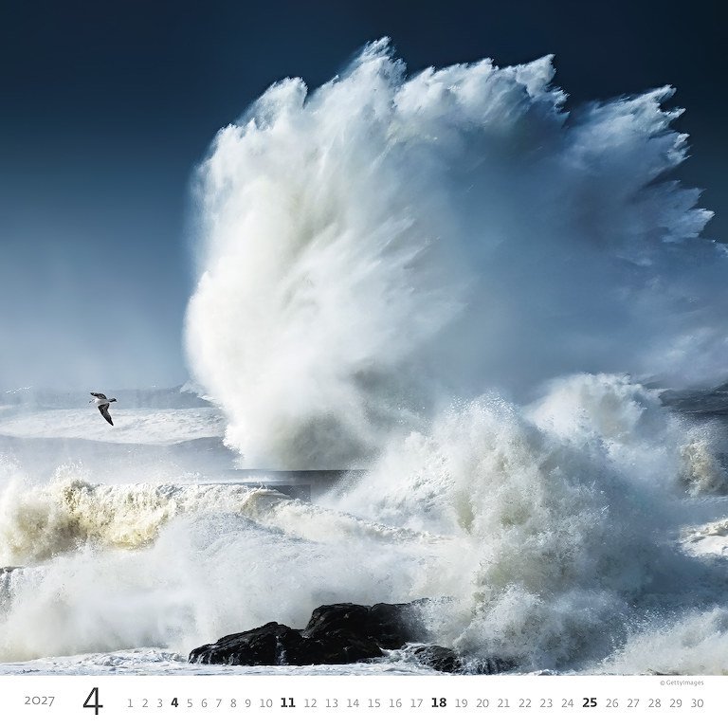Select day 21 in the date strip
Image resolution: width=728 pixels, height=728 pixels.
(x=503, y=703)
